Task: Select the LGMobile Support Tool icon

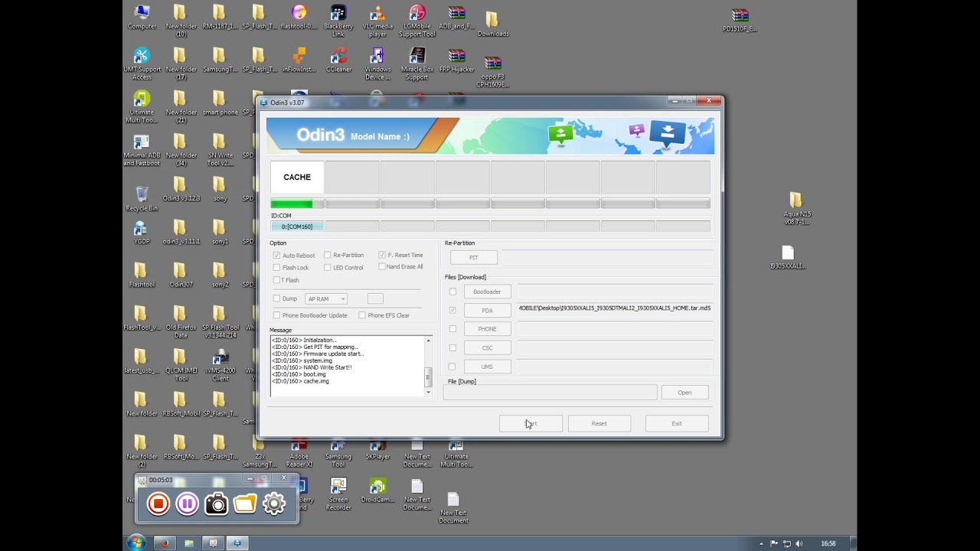Action: coord(417,21)
